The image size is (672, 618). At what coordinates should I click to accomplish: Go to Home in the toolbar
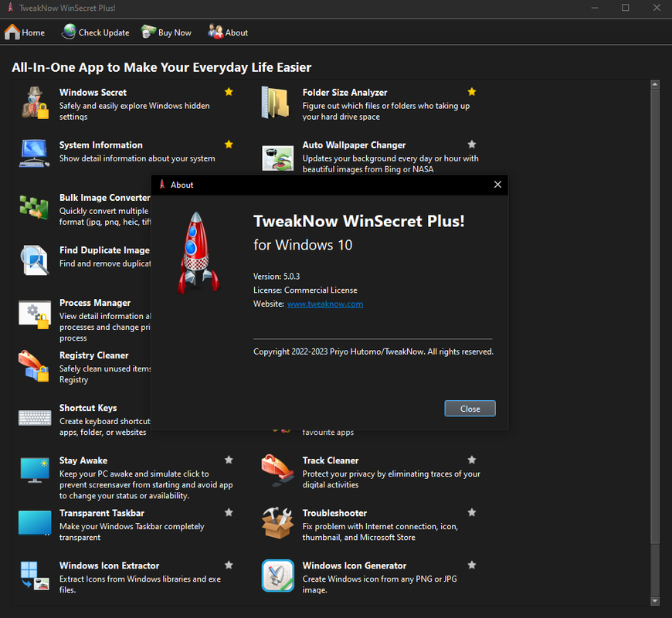[x=25, y=32]
